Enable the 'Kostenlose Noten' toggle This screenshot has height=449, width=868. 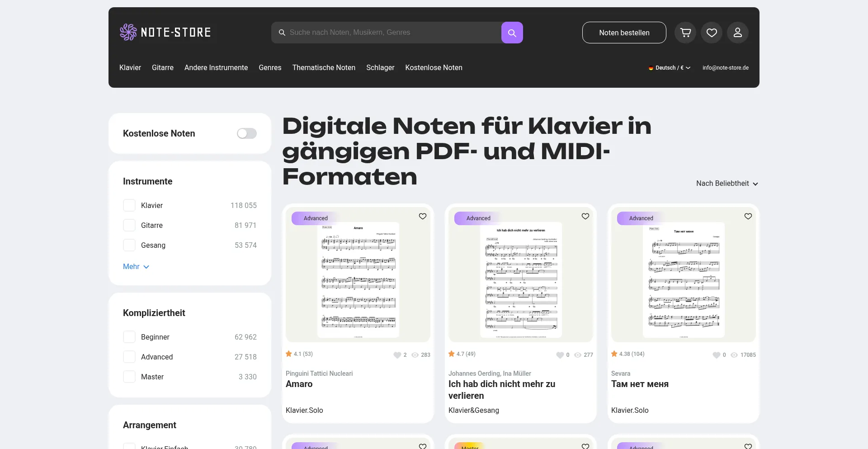tap(247, 133)
